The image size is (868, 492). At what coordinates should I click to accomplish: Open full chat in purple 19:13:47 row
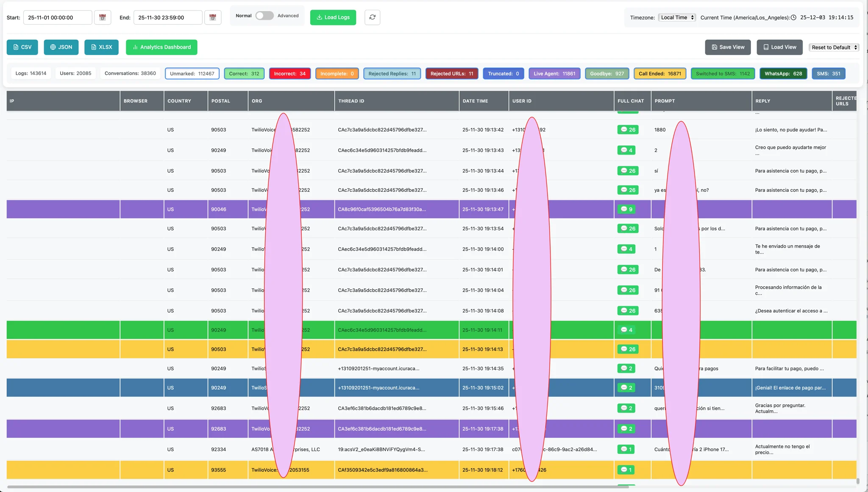click(x=626, y=209)
